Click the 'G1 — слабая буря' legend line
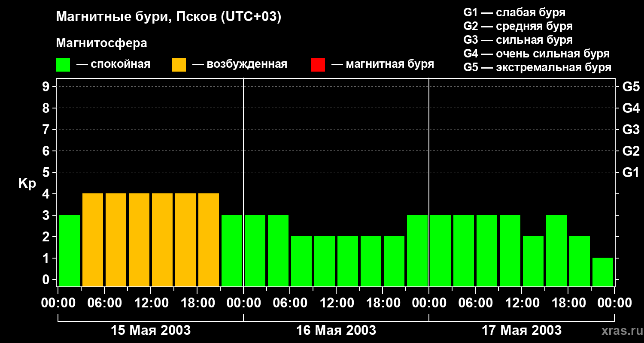 pyautogui.click(x=514, y=12)
